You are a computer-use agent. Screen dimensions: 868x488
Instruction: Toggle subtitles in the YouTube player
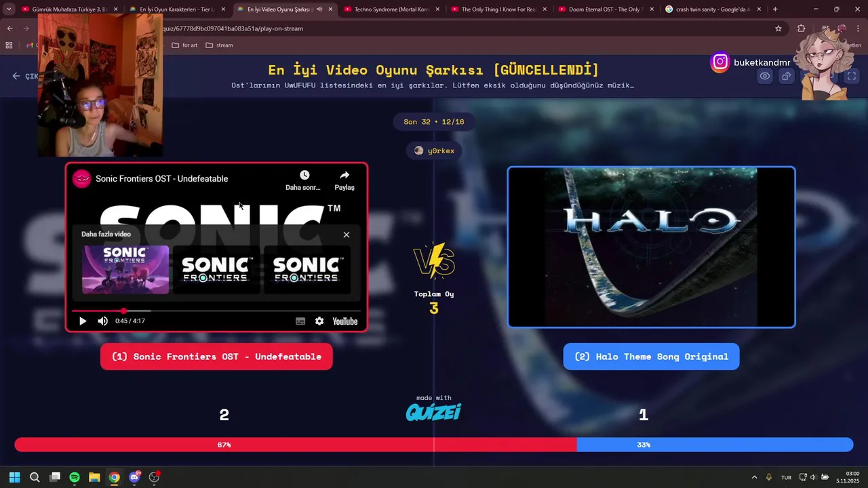pos(300,321)
